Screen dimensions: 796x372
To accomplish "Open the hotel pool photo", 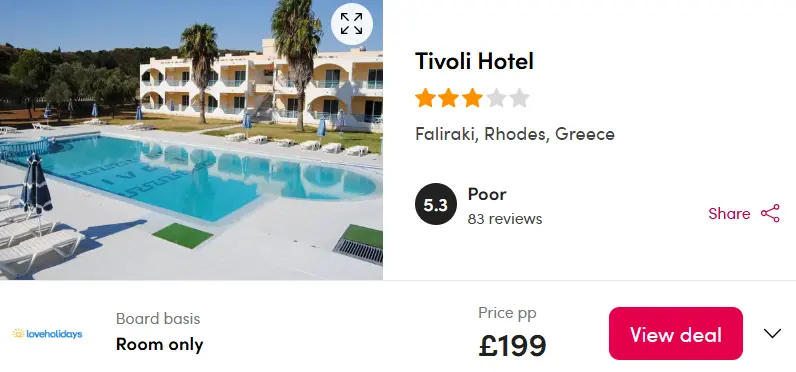I will tap(191, 140).
